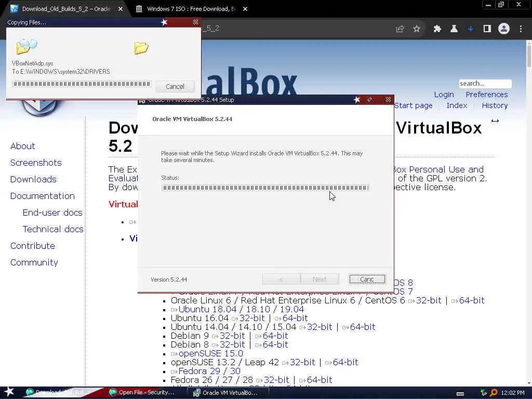The width and height of the screenshot is (532, 399).
Task: Click the magnifier tray icon
Action: 494,393
